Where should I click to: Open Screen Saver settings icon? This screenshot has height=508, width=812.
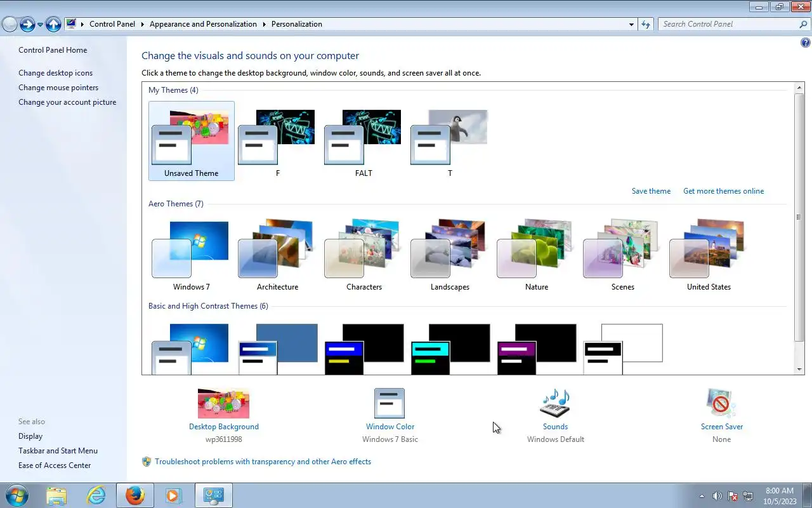(721, 403)
